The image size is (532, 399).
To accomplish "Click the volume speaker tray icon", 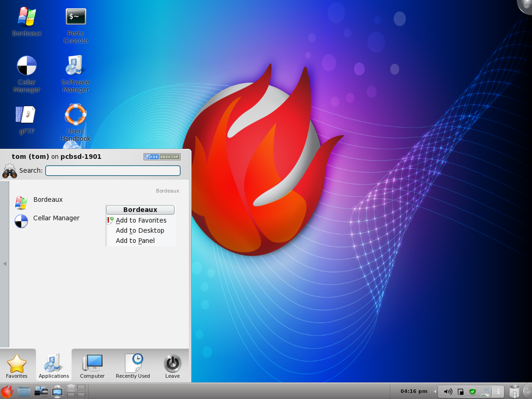I will tap(448, 392).
